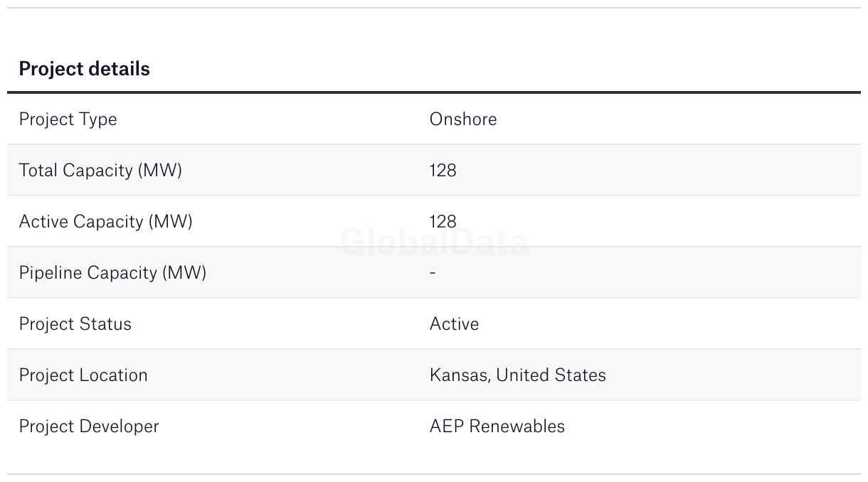The height and width of the screenshot is (482, 868).
Task: Click the line below the Project Developer row
Action: (434, 474)
